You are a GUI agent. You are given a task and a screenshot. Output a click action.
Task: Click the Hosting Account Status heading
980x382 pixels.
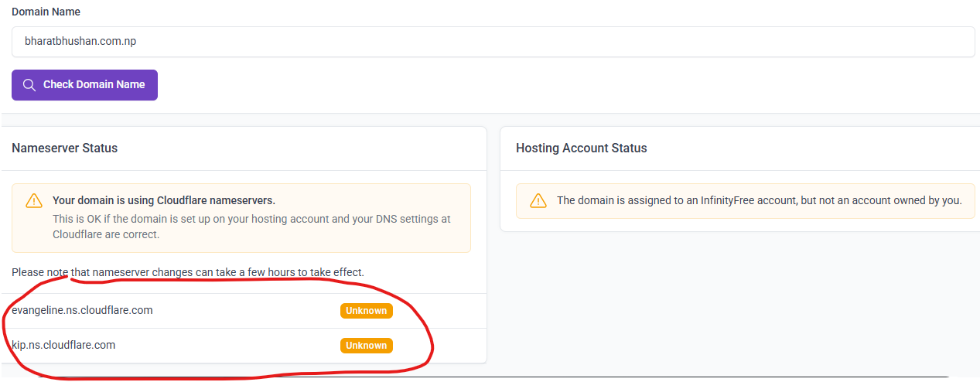581,148
